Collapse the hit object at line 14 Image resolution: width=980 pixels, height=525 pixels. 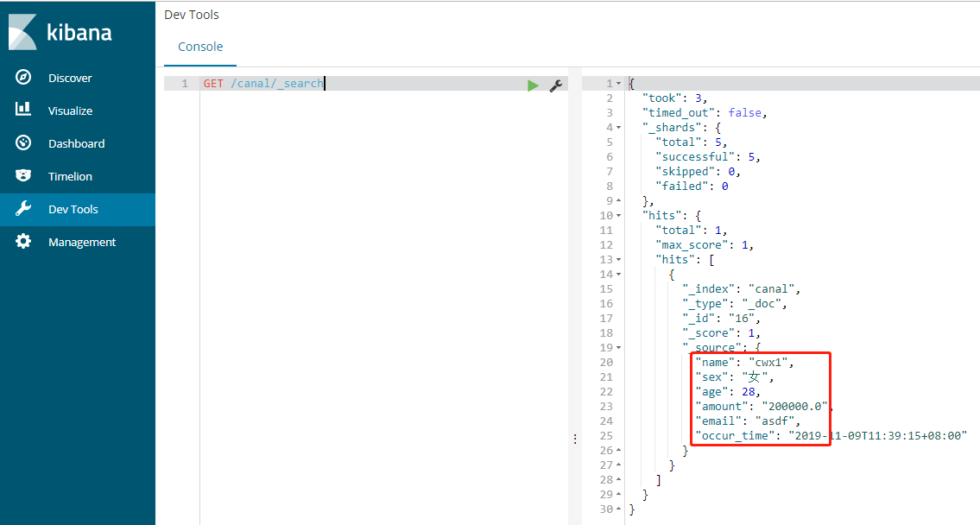[x=619, y=275]
